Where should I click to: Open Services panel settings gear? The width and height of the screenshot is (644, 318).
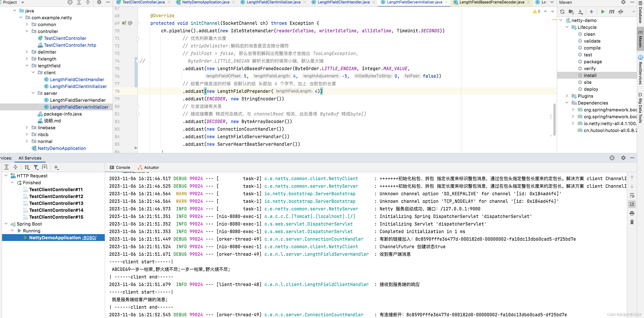click(623, 158)
